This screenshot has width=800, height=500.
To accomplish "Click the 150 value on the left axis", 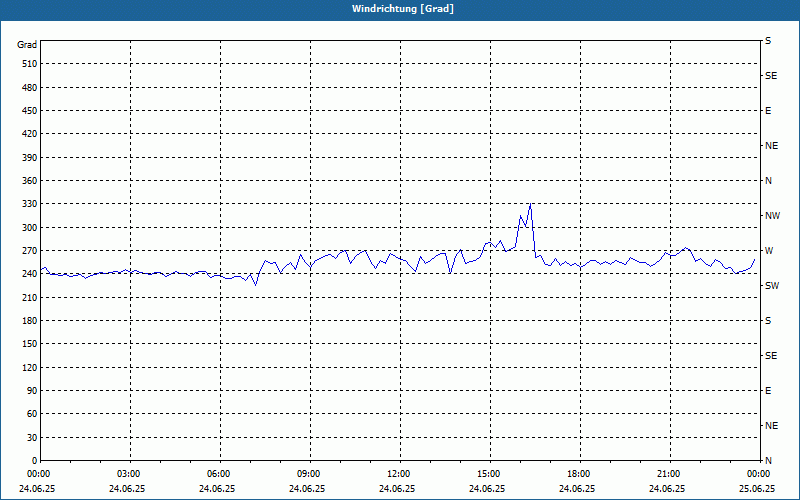I will click(x=30, y=344).
